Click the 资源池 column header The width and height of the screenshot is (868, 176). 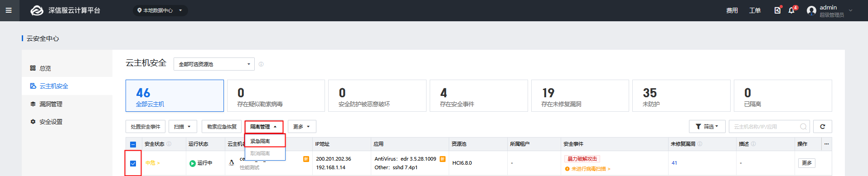(x=459, y=144)
